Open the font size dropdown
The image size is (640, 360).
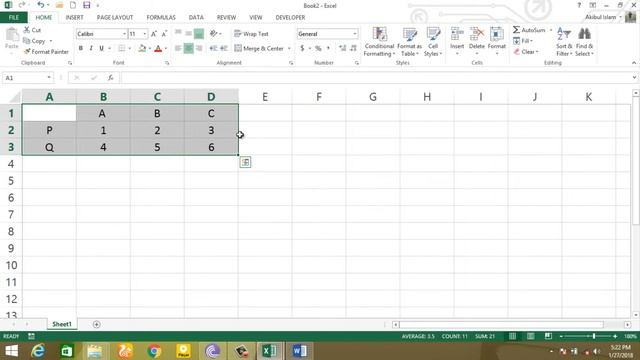144,34
